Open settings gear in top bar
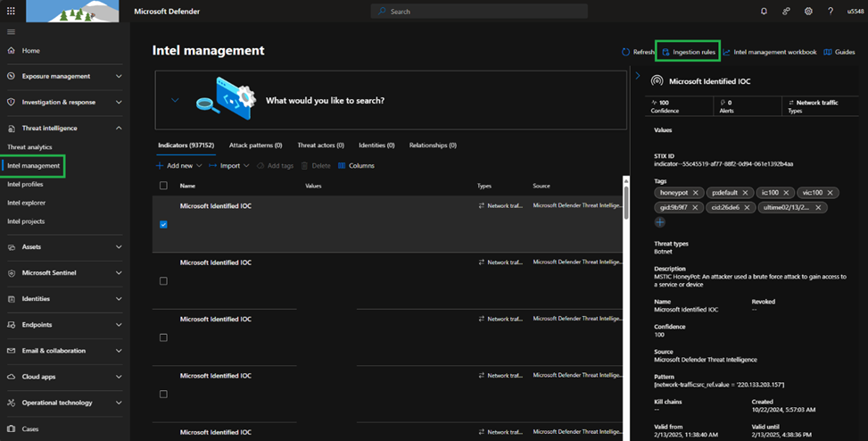Viewport: 868px width, 441px height. [x=808, y=11]
